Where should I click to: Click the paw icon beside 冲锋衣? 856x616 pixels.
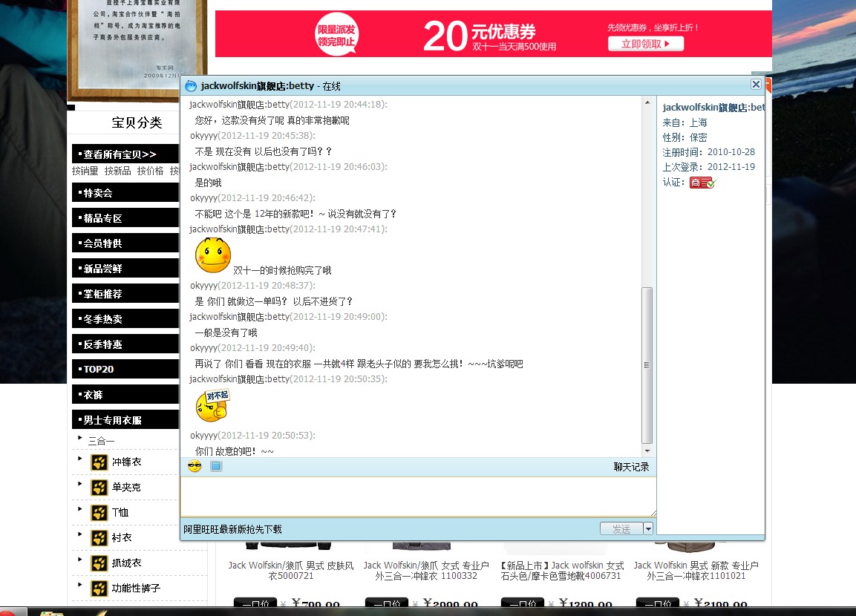99,462
